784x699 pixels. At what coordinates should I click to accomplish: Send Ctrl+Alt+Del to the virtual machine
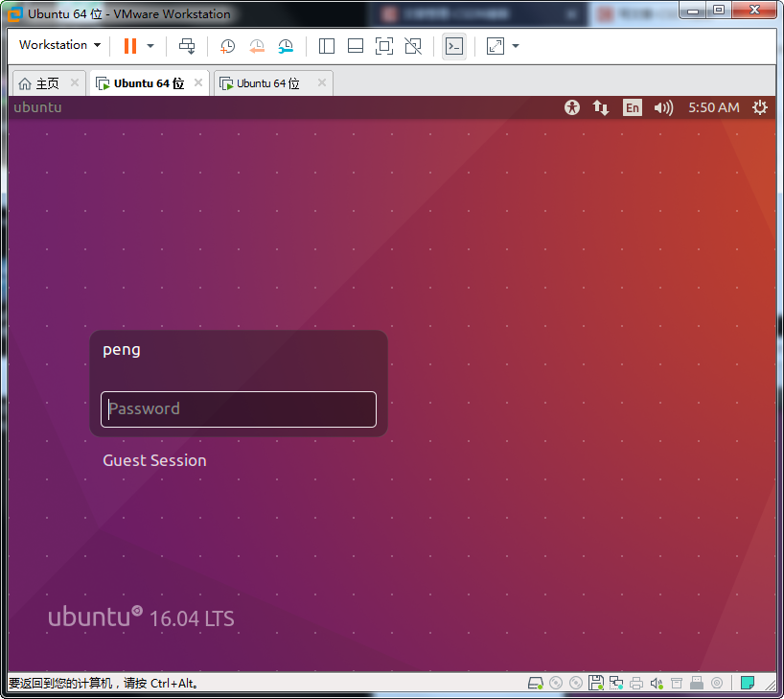click(187, 46)
